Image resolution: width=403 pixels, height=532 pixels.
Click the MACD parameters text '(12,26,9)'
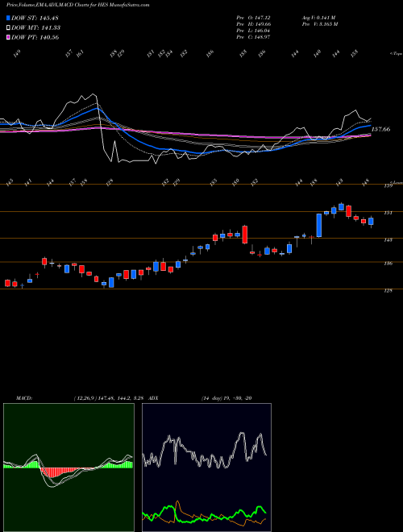[85, 398]
